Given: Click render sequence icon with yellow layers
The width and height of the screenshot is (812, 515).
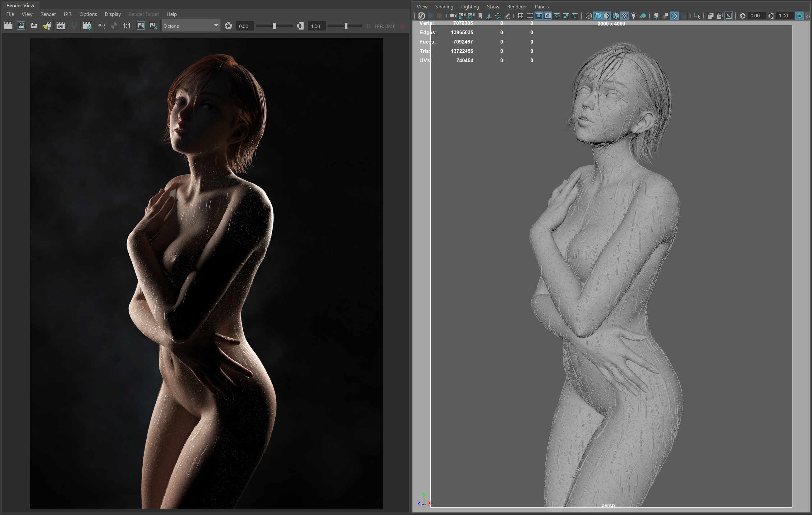Looking at the screenshot, I should click(47, 26).
